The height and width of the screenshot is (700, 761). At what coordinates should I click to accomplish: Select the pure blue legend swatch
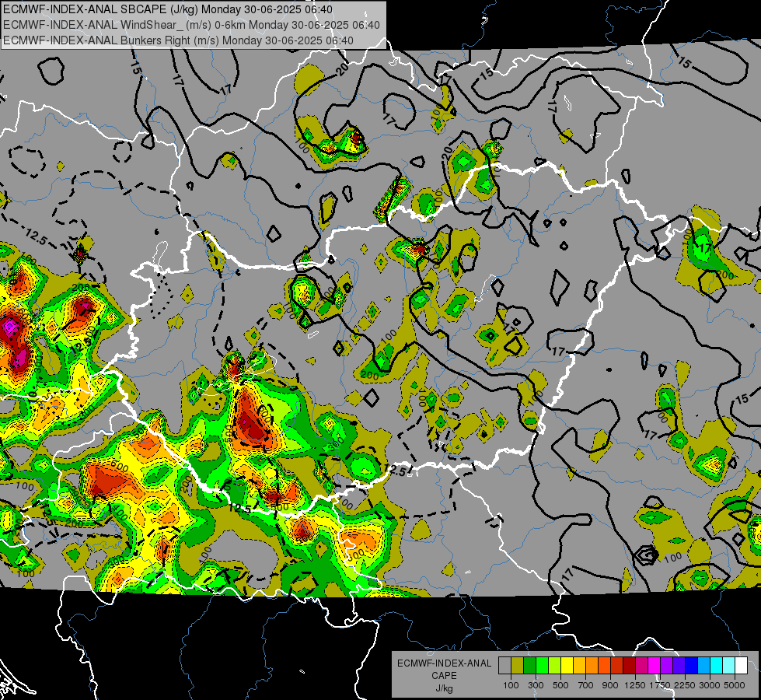pyautogui.click(x=691, y=666)
